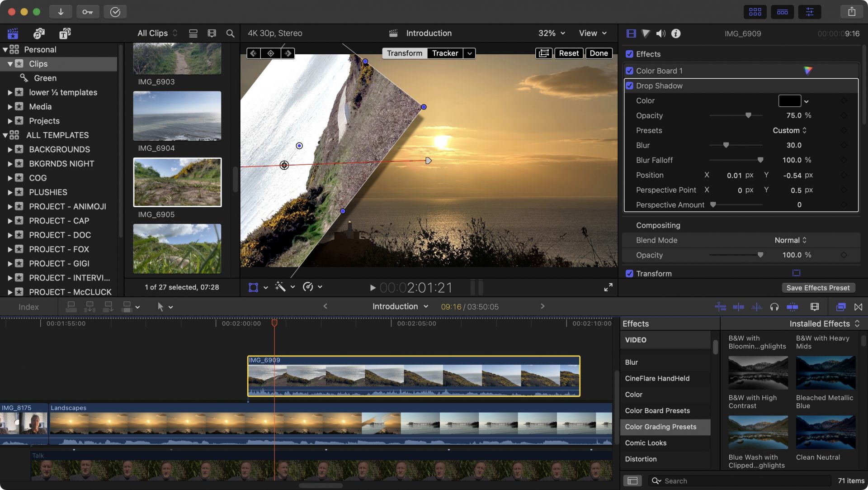Screen dimensions: 868x490
Task: Switch to the Tracker tab in viewer
Action: point(445,53)
